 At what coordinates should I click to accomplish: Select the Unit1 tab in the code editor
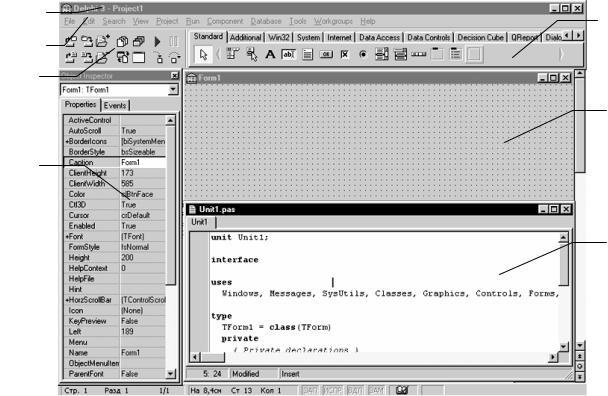pyautogui.click(x=199, y=222)
